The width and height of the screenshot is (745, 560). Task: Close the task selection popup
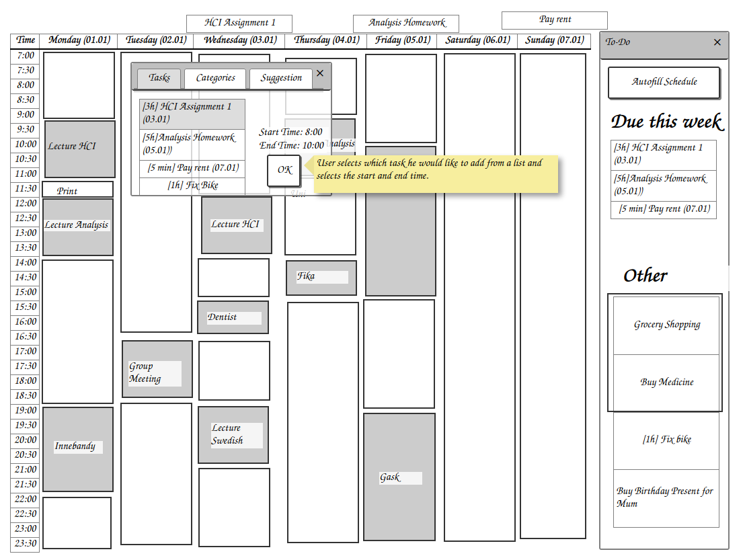tap(320, 73)
